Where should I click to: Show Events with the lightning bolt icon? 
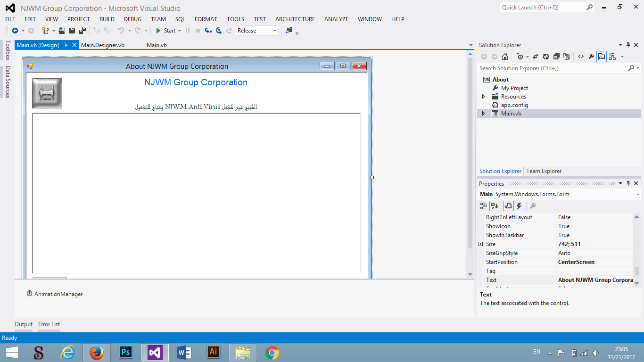click(x=519, y=206)
